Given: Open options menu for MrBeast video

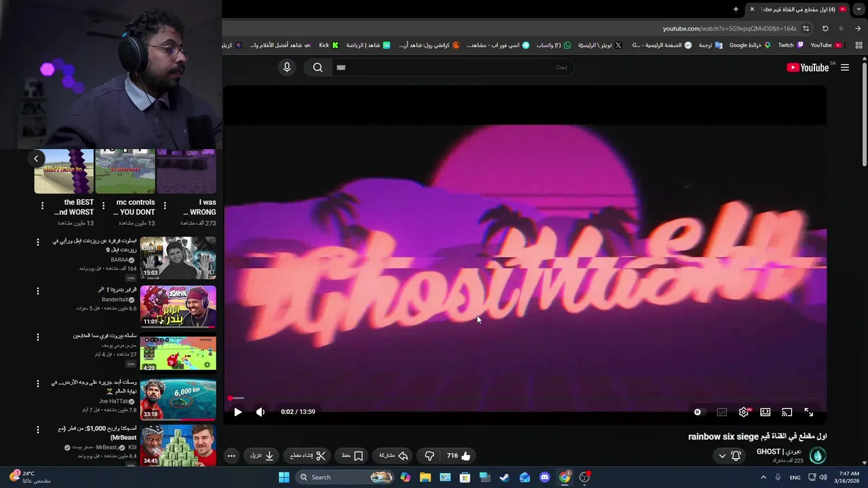Looking at the screenshot, I should [38, 430].
